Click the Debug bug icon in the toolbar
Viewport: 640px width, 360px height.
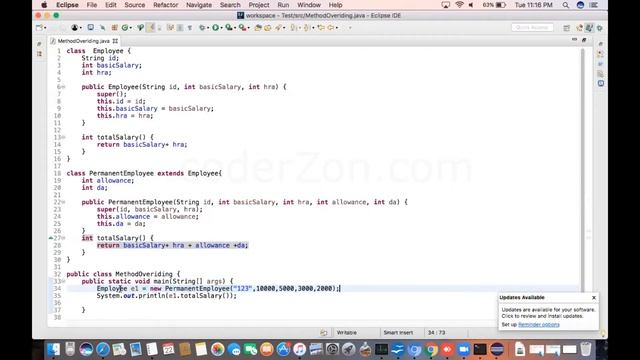[x=202, y=28]
